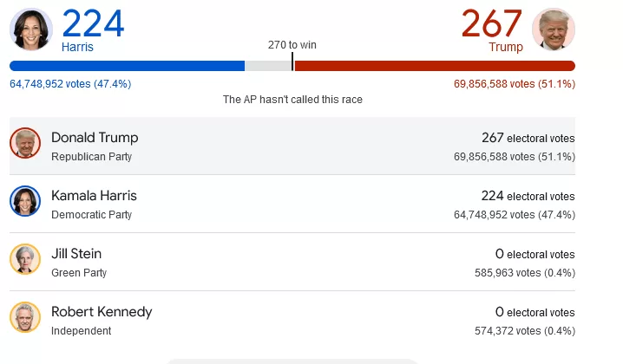Select Kamala Harris's avatar in the candidate list
The width and height of the screenshot is (623, 364).
(x=25, y=201)
